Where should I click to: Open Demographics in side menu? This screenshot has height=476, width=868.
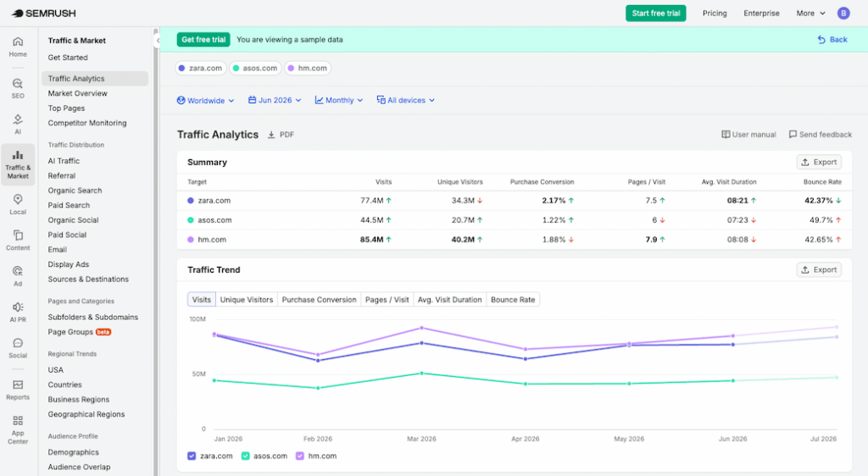pos(73,452)
